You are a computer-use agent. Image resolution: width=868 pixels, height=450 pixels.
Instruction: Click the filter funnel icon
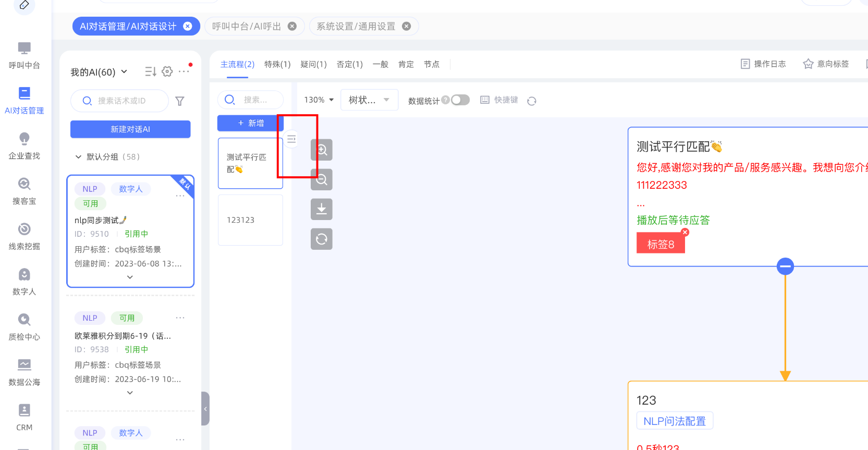tap(180, 101)
